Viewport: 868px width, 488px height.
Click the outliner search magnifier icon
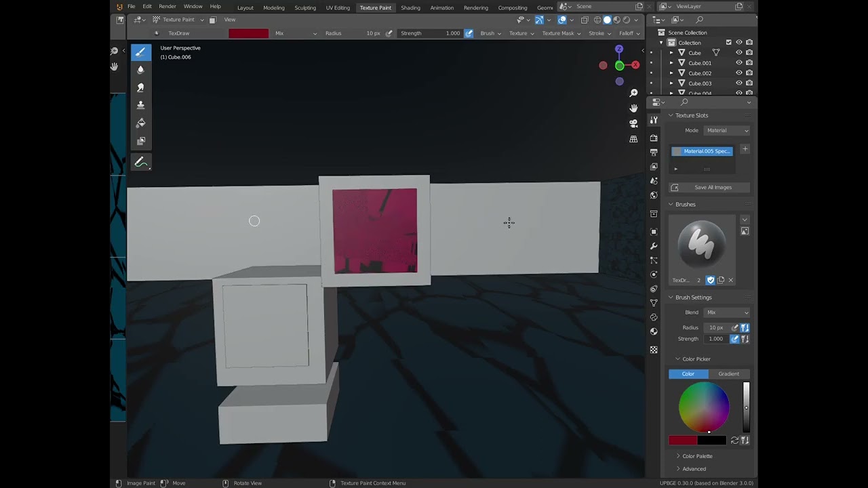point(700,20)
